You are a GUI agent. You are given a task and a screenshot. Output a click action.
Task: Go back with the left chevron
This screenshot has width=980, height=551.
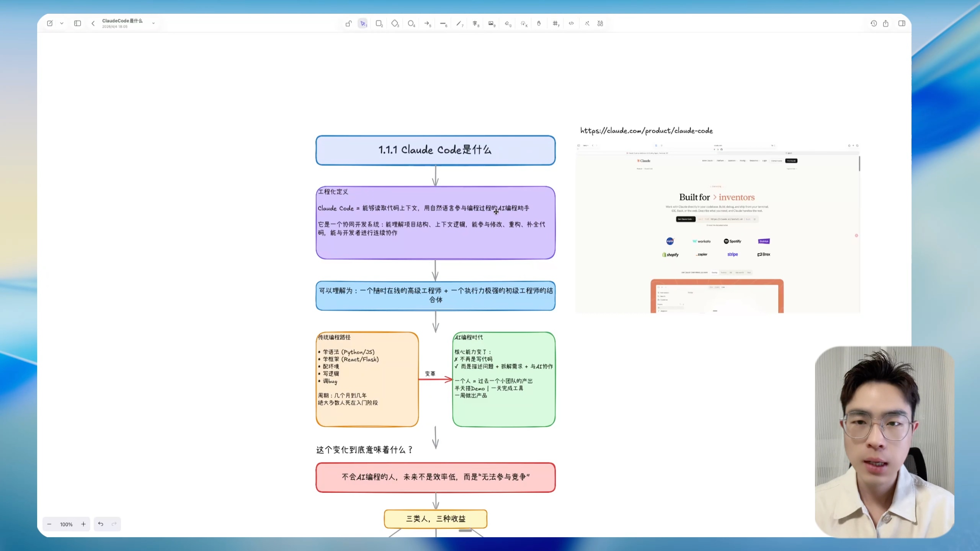93,23
